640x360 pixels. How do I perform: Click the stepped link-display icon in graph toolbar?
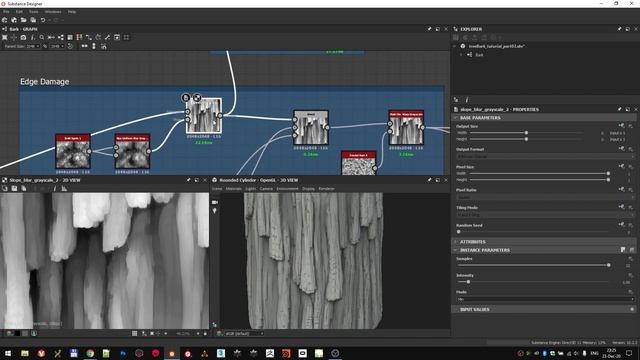89,37
